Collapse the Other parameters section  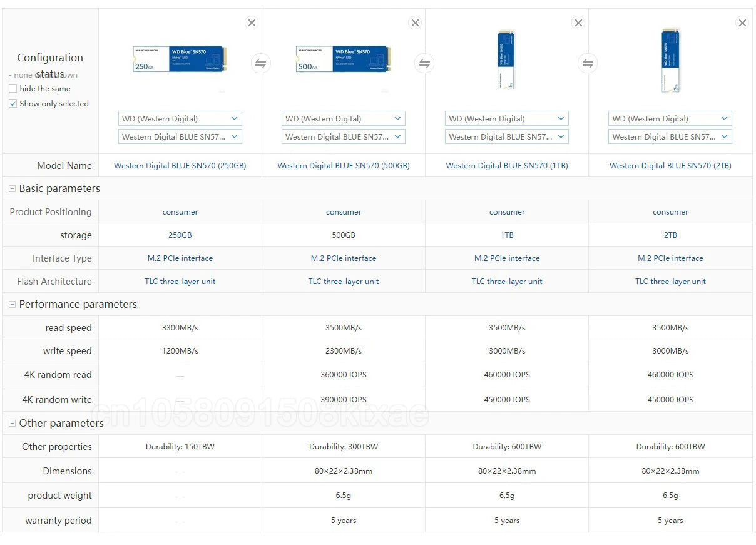[x=12, y=424]
